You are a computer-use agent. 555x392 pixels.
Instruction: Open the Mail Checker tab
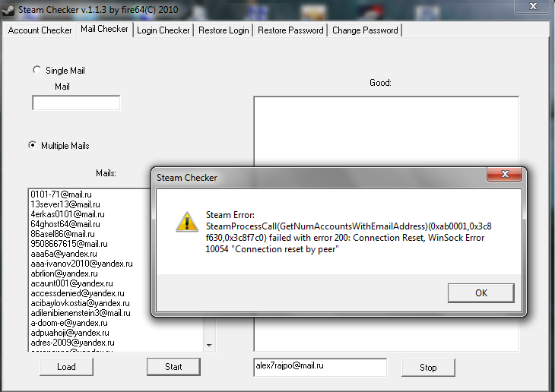click(104, 29)
